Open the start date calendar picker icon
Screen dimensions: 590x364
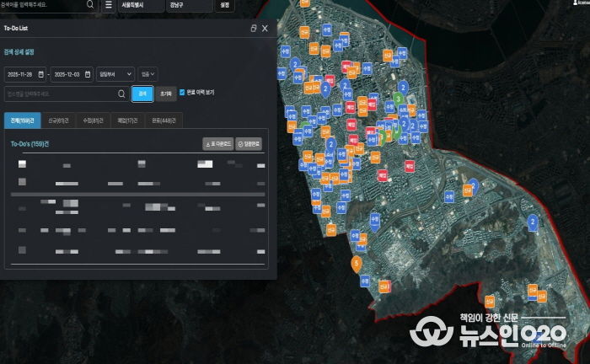[x=42, y=74]
